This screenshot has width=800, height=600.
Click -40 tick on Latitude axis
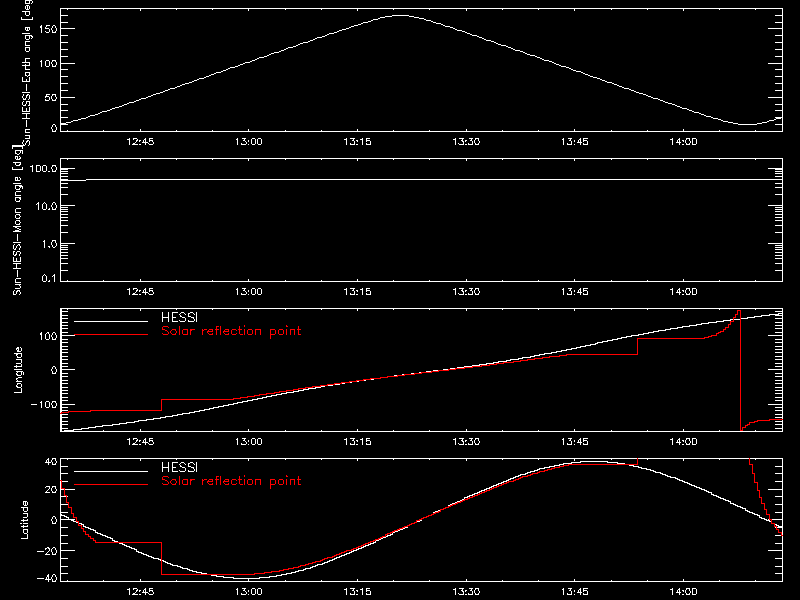(47, 578)
